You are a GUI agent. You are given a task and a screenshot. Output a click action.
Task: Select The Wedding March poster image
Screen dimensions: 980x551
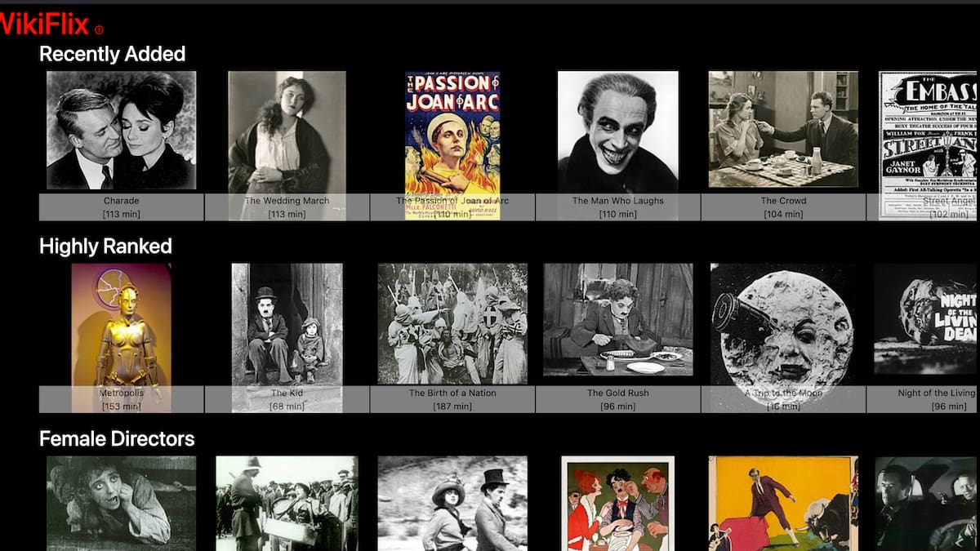click(x=287, y=131)
